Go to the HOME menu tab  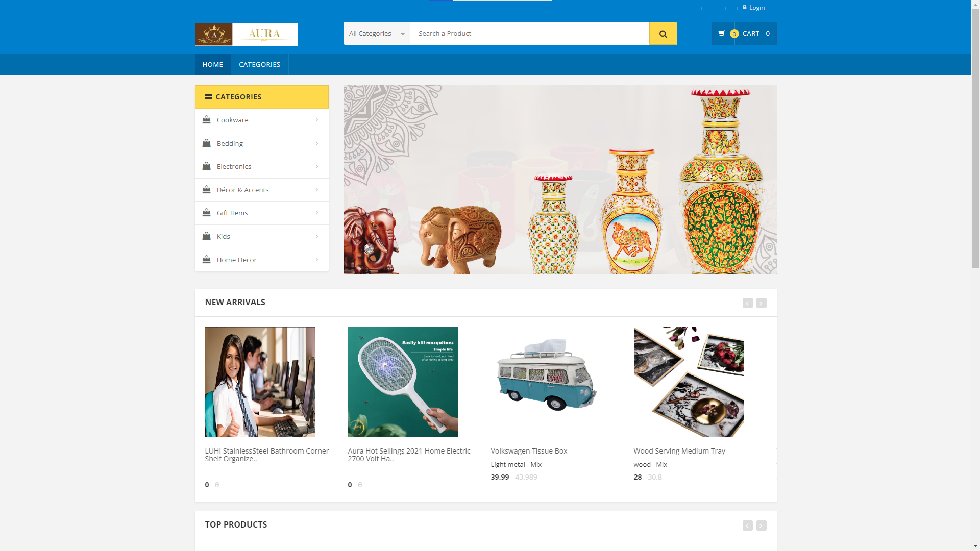(213, 64)
